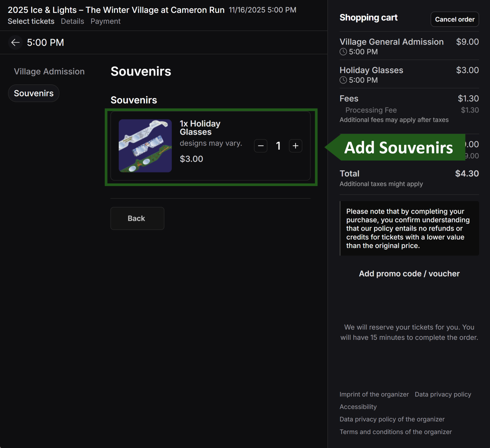The height and width of the screenshot is (448, 490).
Task: Click the minus icon to remove Holiday Glasses
Action: (261, 146)
